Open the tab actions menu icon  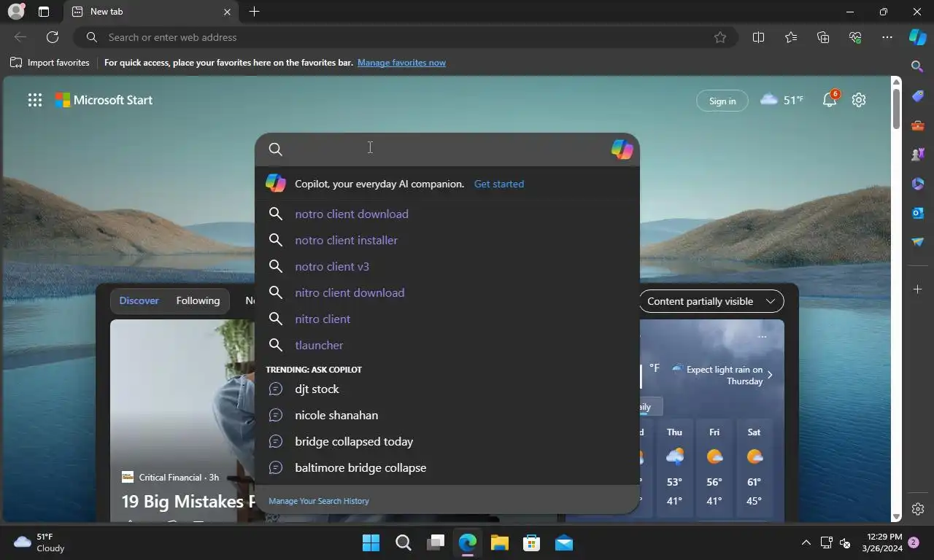tap(44, 12)
